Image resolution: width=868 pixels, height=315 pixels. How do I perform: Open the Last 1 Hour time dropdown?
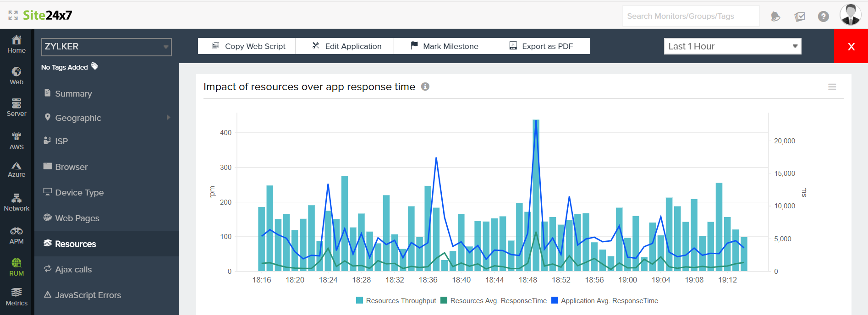click(x=732, y=46)
